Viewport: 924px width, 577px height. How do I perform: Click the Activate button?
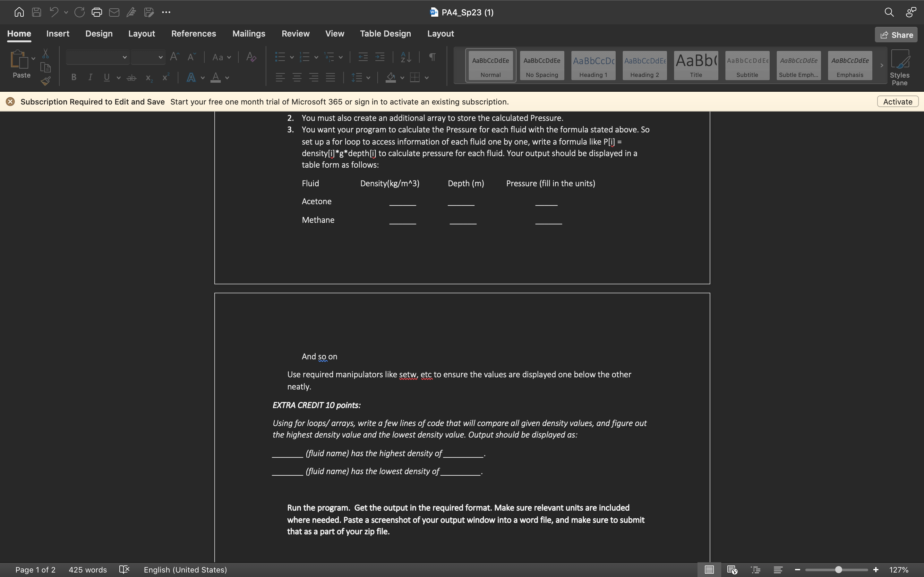tap(897, 102)
